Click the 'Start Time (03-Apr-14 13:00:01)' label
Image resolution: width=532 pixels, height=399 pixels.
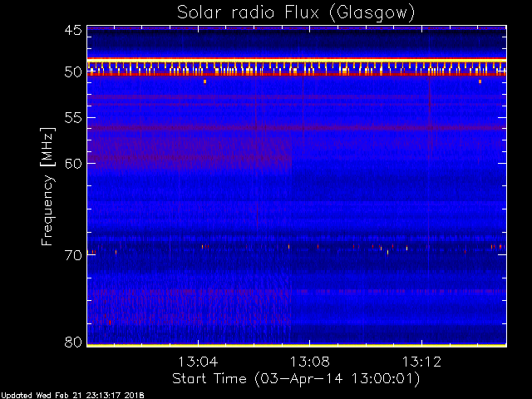pyautogui.click(x=296, y=379)
